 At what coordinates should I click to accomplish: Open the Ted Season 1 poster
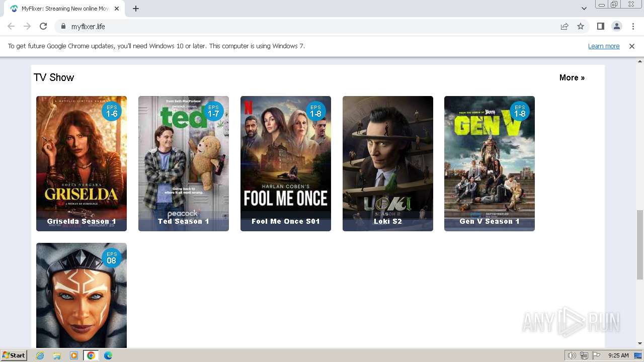(x=184, y=163)
